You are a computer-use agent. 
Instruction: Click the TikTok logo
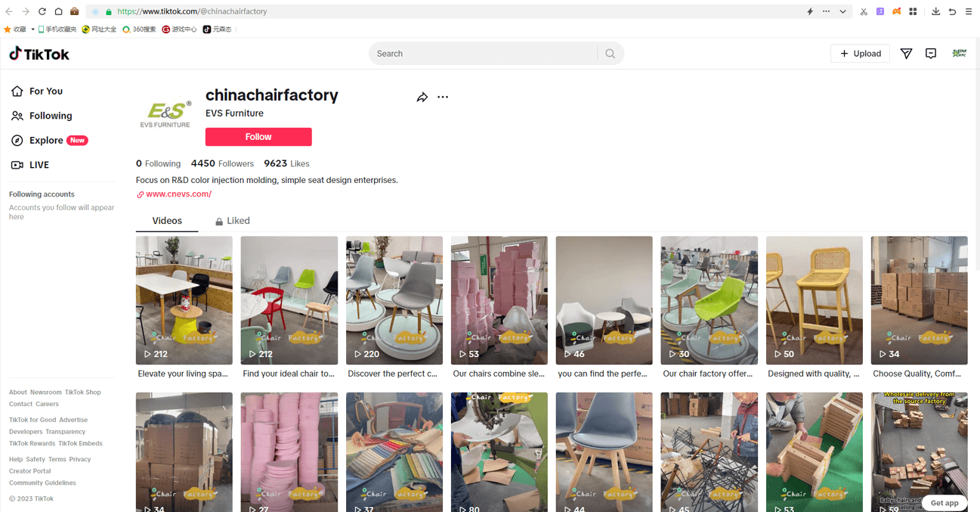(x=39, y=54)
